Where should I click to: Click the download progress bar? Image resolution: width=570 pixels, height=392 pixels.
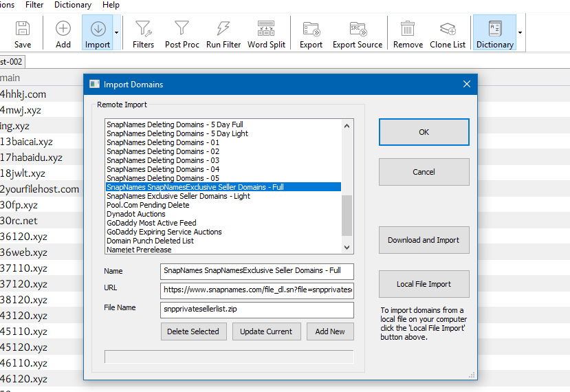229,357
